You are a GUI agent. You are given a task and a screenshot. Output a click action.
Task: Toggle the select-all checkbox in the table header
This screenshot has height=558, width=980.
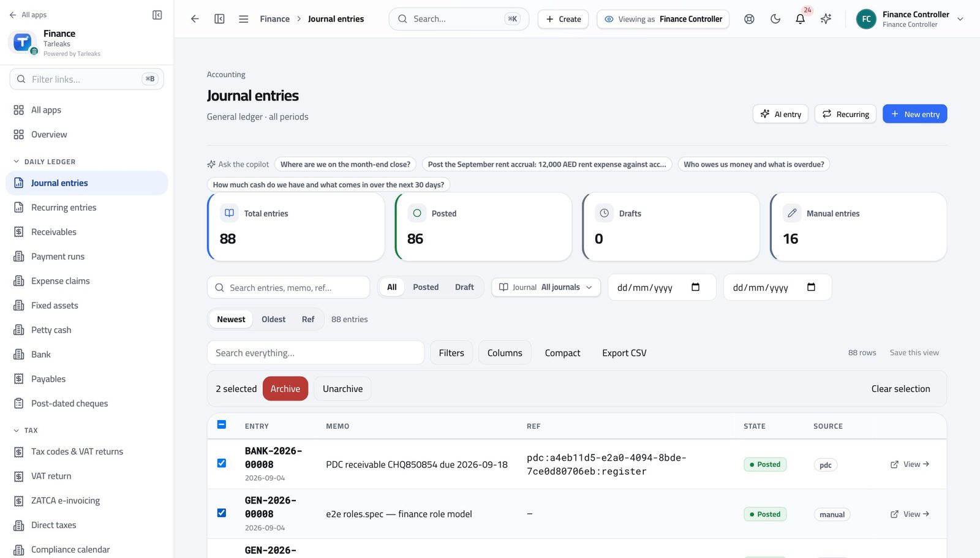pos(222,424)
